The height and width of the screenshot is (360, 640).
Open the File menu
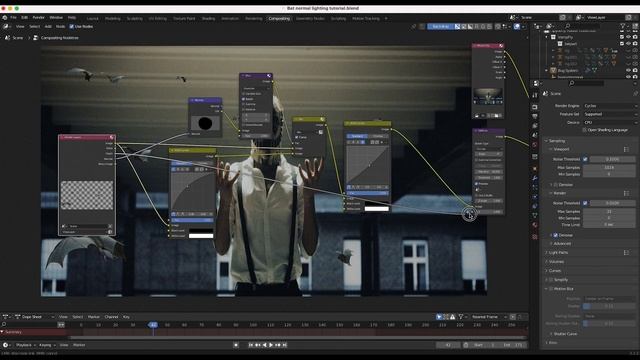click(x=13, y=18)
